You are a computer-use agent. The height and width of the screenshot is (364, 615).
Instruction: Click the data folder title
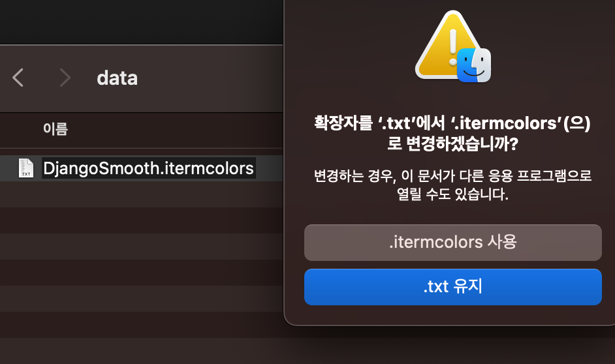click(x=118, y=78)
